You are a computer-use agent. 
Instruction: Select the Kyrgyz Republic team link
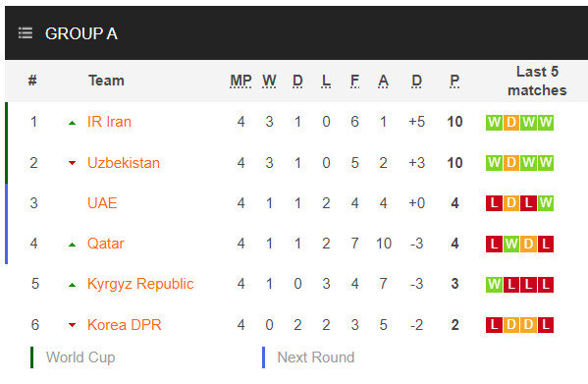pyautogui.click(x=140, y=284)
